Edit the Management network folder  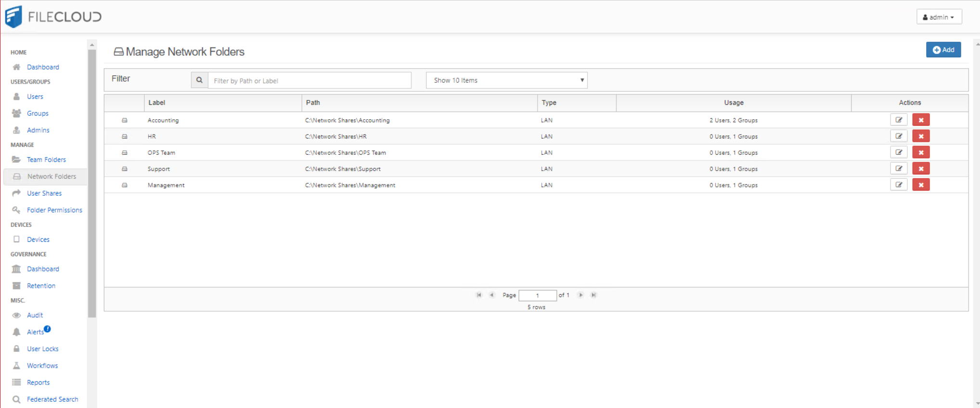click(898, 185)
